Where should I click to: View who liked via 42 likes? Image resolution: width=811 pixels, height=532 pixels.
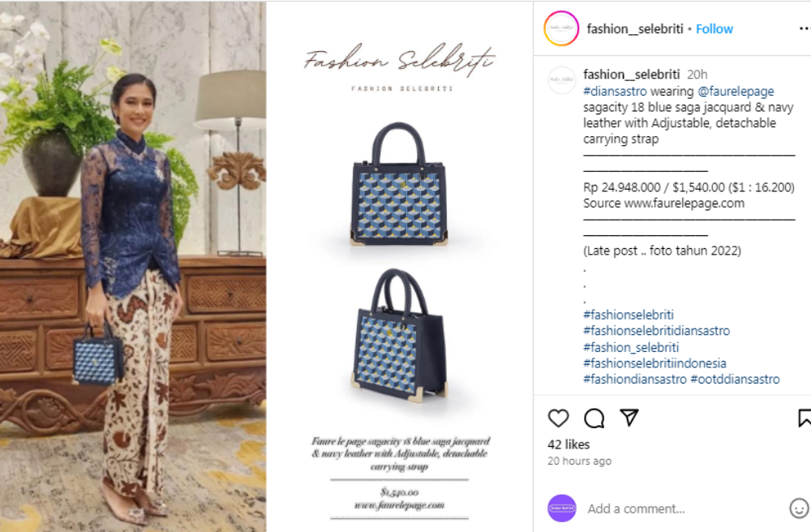[569, 444]
